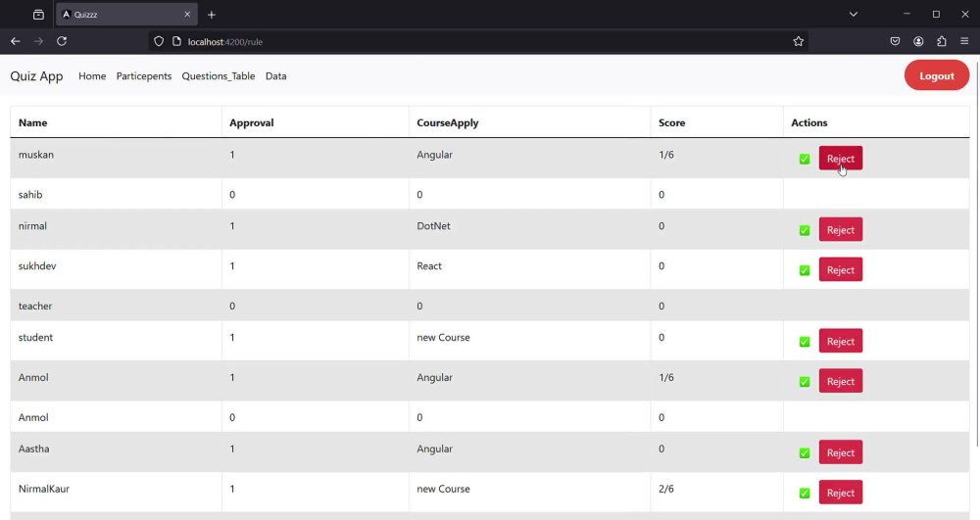980x520 pixels.
Task: Open the Questions_Table nav link
Action: pos(219,76)
